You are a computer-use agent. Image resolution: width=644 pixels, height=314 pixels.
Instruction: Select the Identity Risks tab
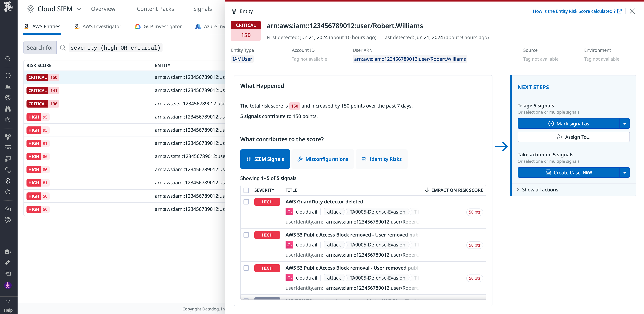pos(382,159)
